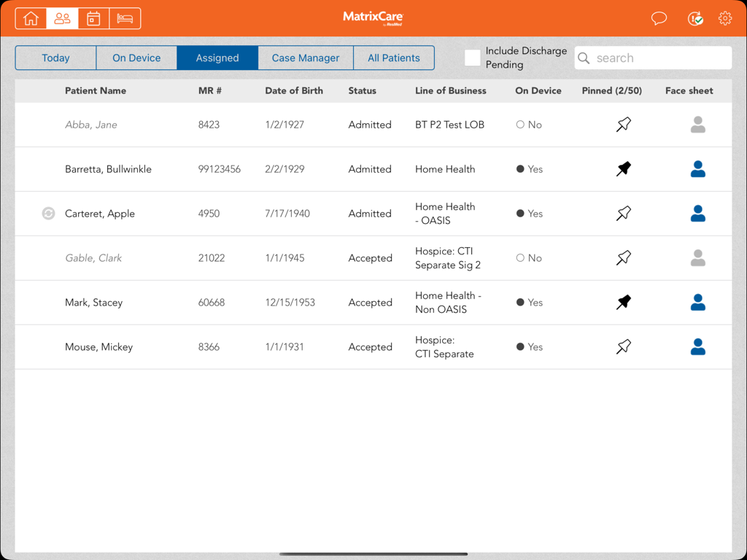The width and height of the screenshot is (747, 560).
Task: Click the horizontal scrollbar at the bottom
Action: [373, 553]
